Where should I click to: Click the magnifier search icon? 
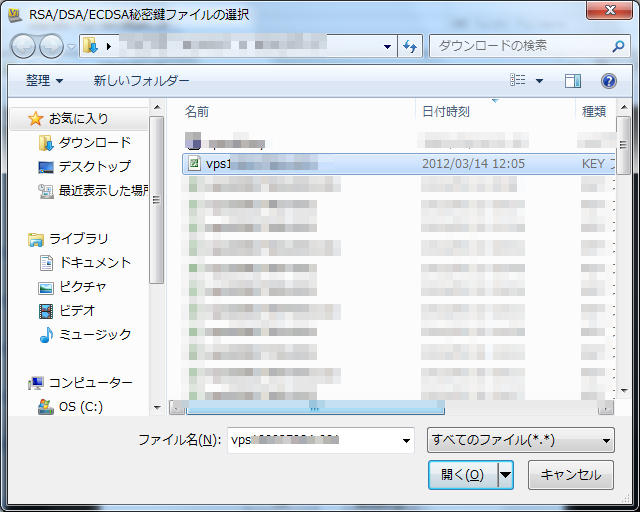(619, 46)
